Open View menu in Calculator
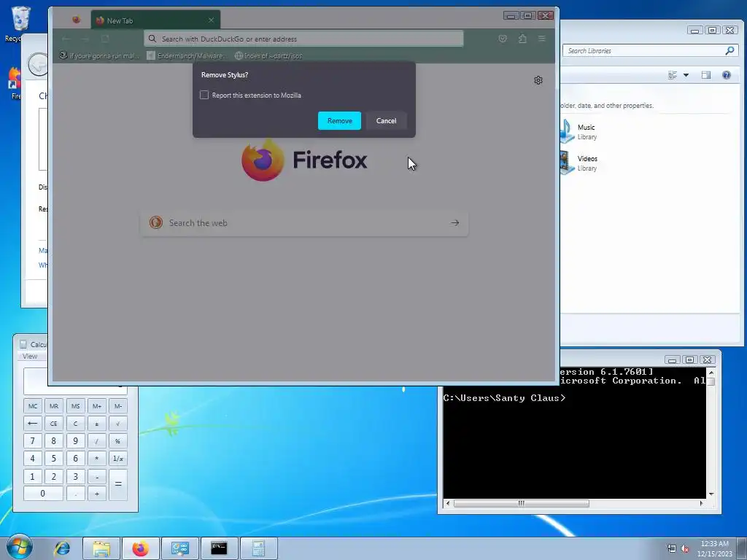747x560 pixels. 29,356
